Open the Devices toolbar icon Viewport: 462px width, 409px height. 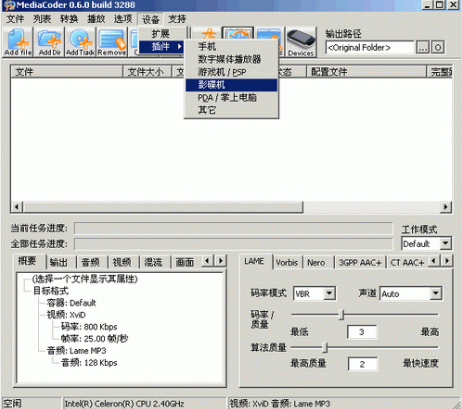pos(301,42)
